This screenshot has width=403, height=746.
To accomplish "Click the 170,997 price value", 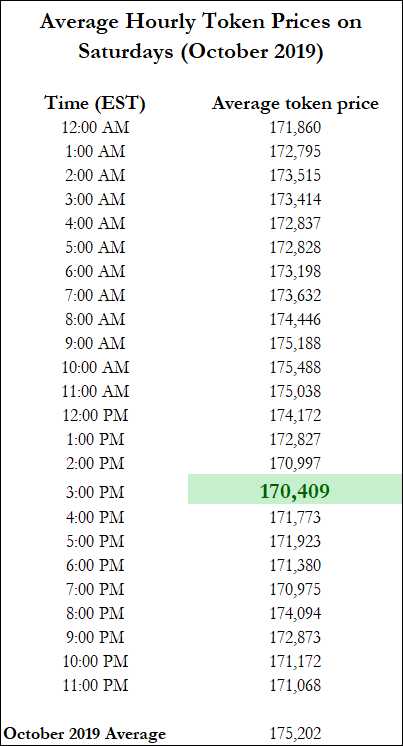I will [x=295, y=463].
